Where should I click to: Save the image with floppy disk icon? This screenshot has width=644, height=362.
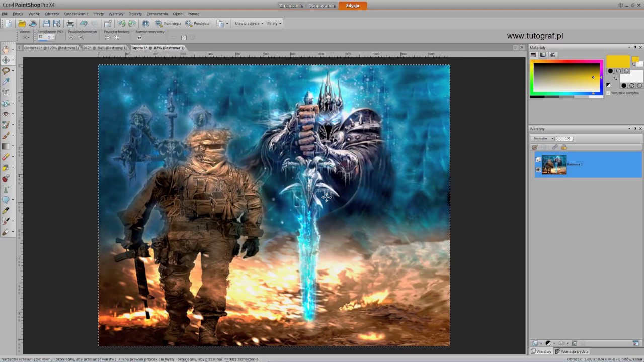click(46, 24)
